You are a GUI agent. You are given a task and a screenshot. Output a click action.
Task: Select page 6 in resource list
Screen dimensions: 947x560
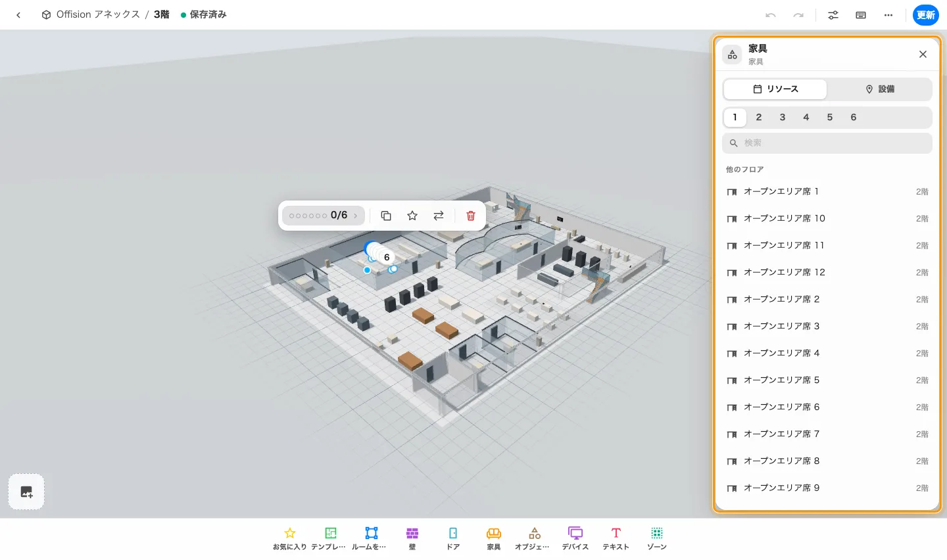(854, 118)
